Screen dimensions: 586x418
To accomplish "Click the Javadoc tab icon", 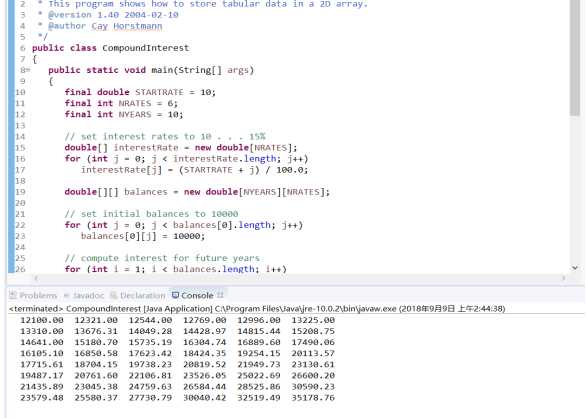I will point(67,295).
